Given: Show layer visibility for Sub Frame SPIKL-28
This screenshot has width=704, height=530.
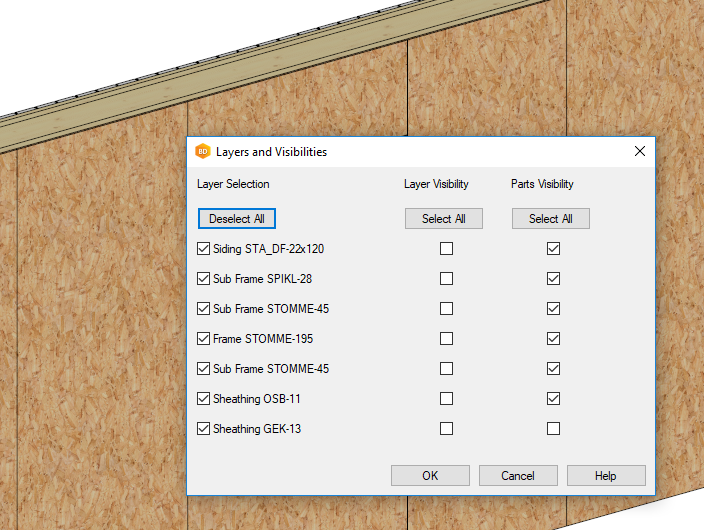Looking at the screenshot, I should pos(446,279).
